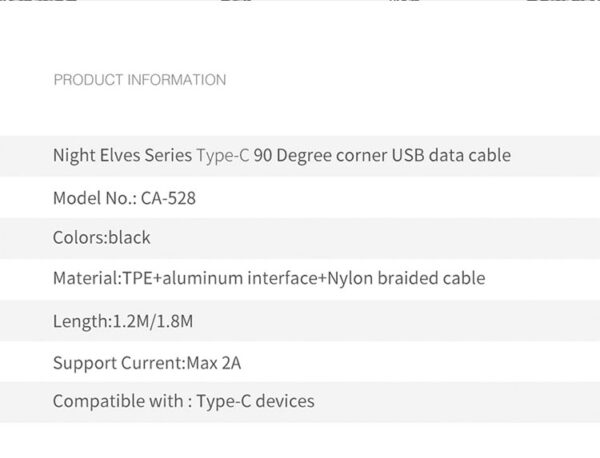Click the "Material" label
The width and height of the screenshot is (600, 458).
tap(85, 279)
